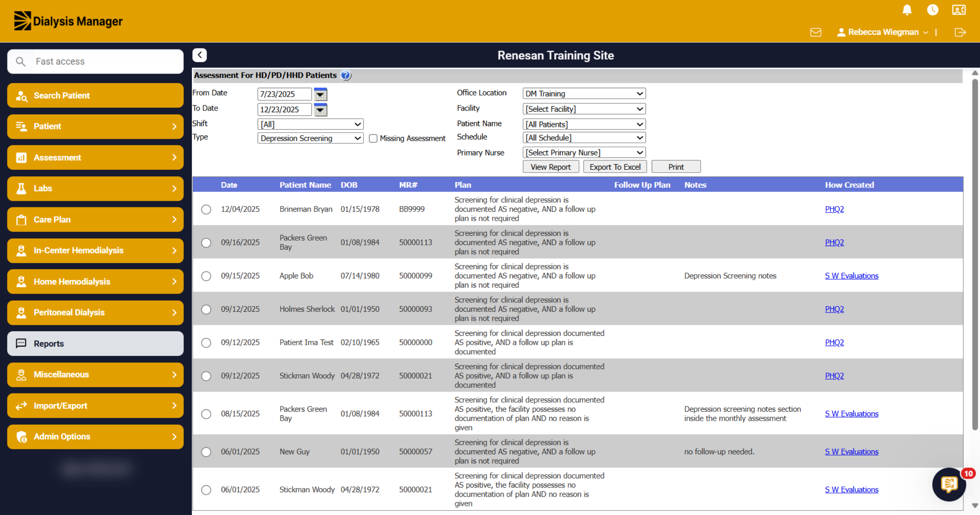Open the Type dropdown showing Depression Screening
Viewport: 980px width, 515px height.
(x=310, y=138)
